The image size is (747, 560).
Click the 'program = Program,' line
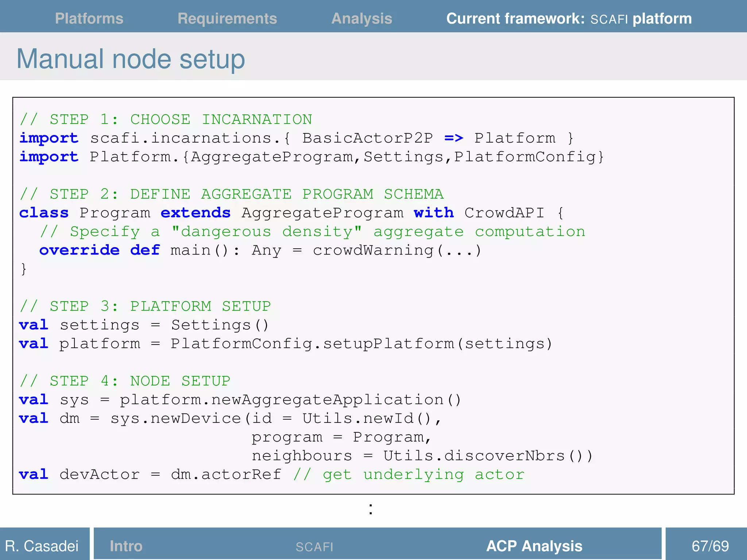pos(342,437)
